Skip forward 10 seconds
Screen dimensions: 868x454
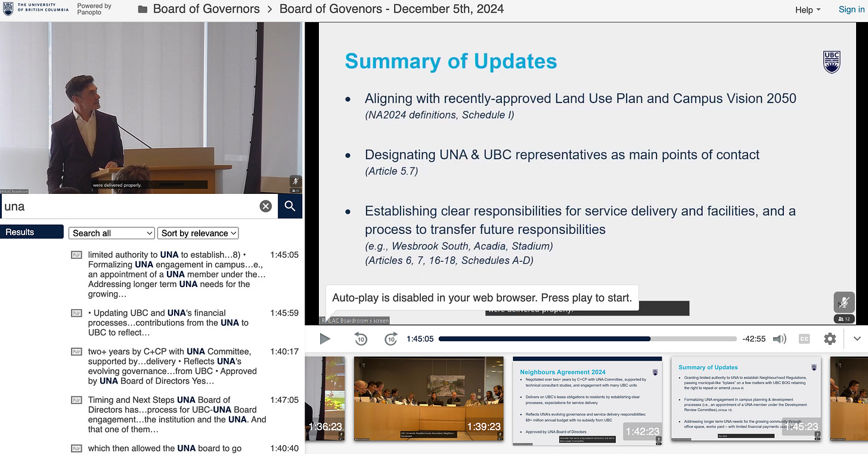pos(390,339)
